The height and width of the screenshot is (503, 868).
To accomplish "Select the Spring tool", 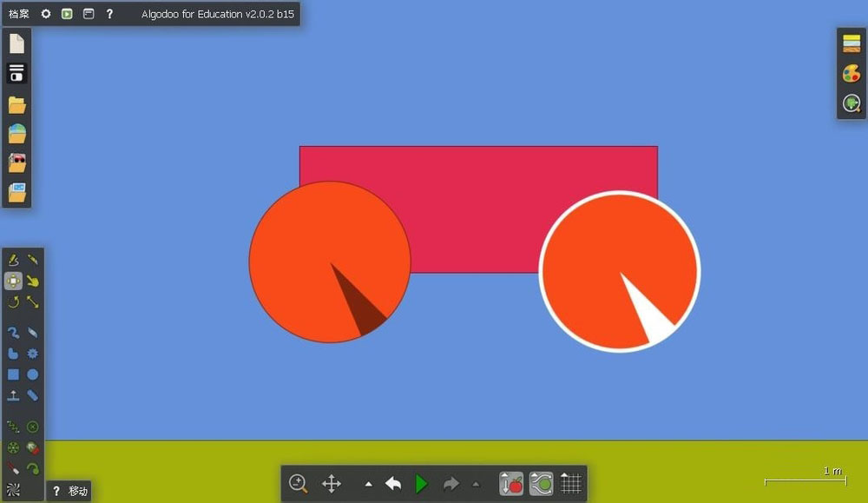I will 13,427.
